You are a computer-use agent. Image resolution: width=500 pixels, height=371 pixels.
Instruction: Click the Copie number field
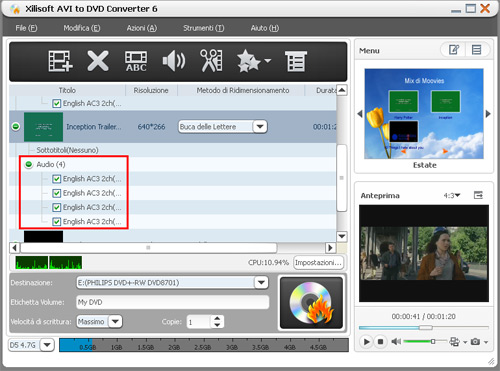point(199,322)
